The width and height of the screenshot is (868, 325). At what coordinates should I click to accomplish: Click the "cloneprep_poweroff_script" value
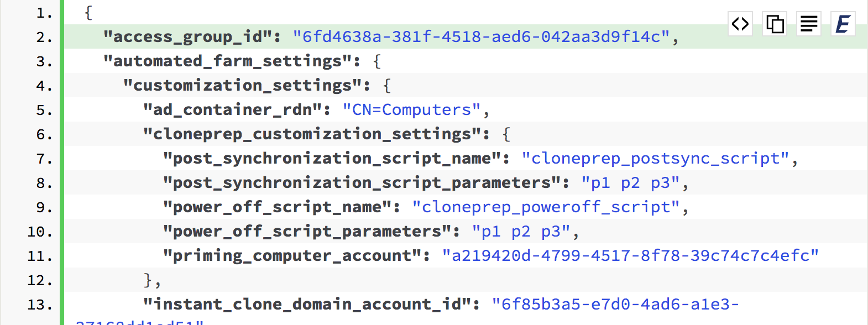tap(546, 207)
